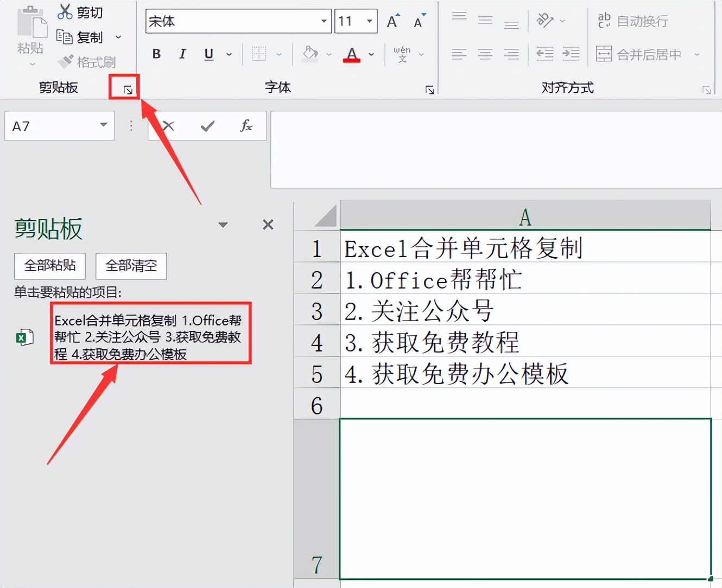Viewport: 722px width, 588px height.
Task: Set middle vertical alignment
Action: (x=485, y=21)
